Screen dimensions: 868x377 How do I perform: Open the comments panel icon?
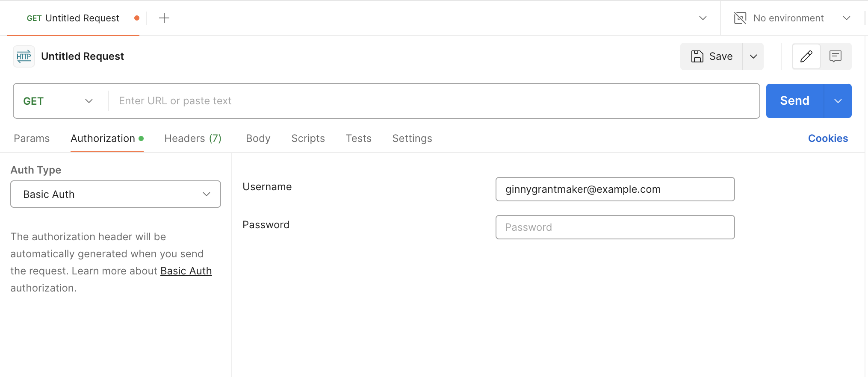coord(835,56)
